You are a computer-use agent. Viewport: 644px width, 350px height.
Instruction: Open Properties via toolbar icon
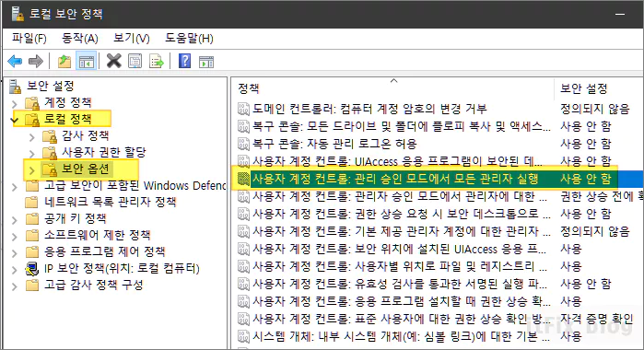[135, 62]
